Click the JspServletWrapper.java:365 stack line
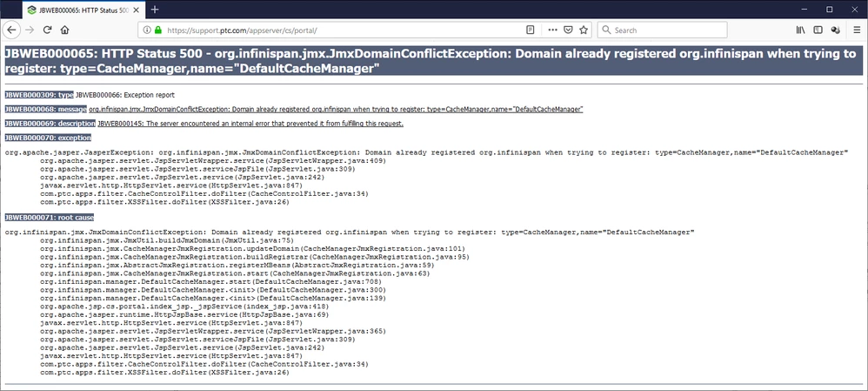868x391 pixels. (x=213, y=331)
